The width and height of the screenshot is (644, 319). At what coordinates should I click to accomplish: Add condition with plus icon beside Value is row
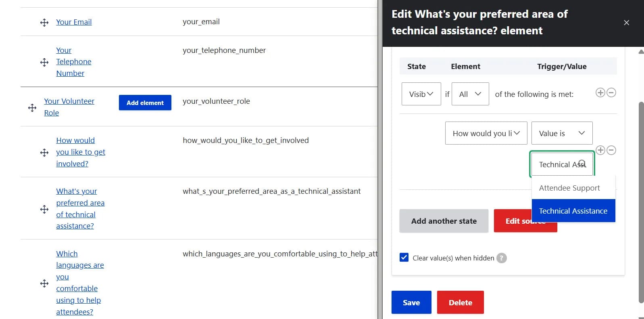point(600,150)
